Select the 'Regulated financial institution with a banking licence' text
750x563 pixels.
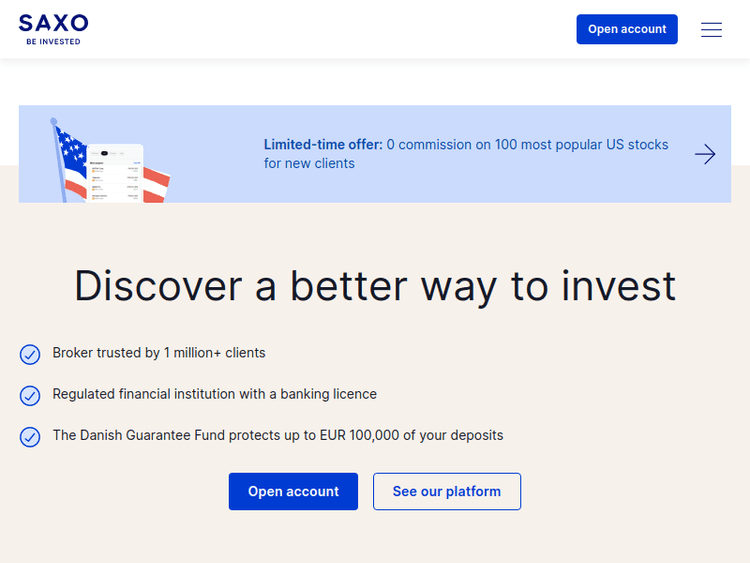(214, 394)
